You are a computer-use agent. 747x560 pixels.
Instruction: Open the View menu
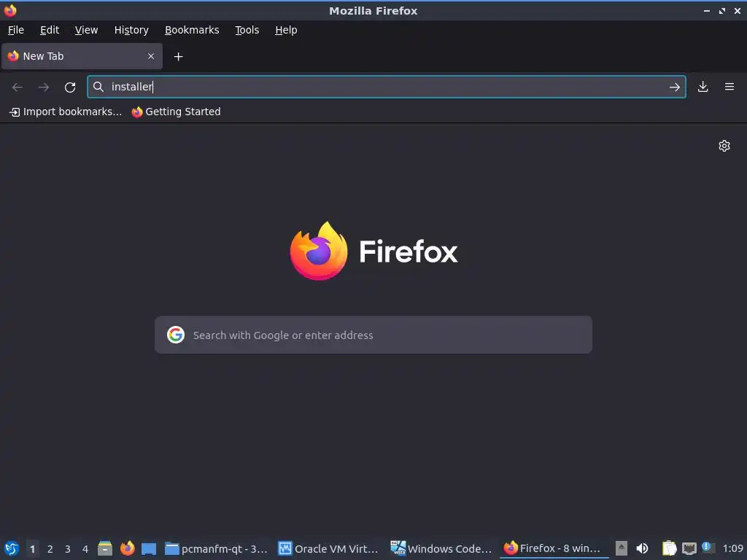86,30
